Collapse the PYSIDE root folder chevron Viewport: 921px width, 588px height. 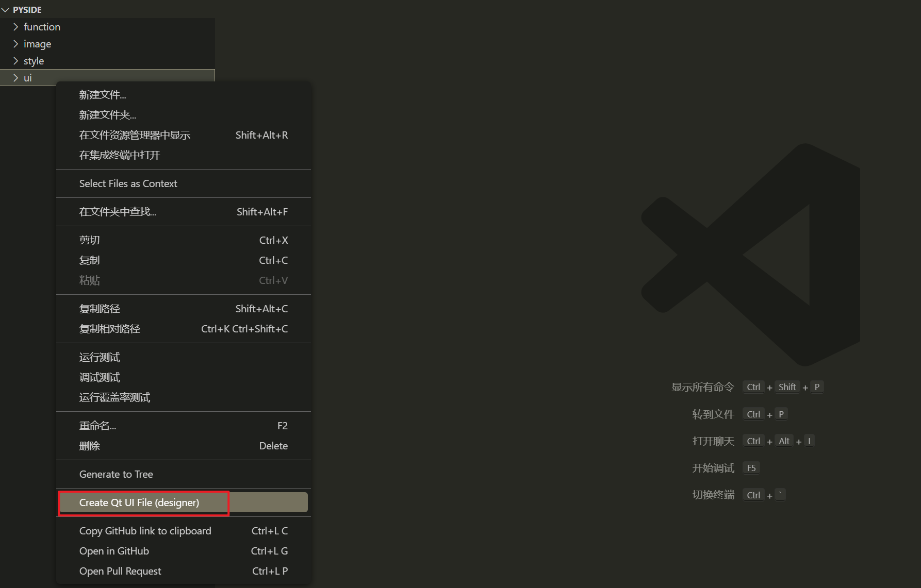coord(6,10)
